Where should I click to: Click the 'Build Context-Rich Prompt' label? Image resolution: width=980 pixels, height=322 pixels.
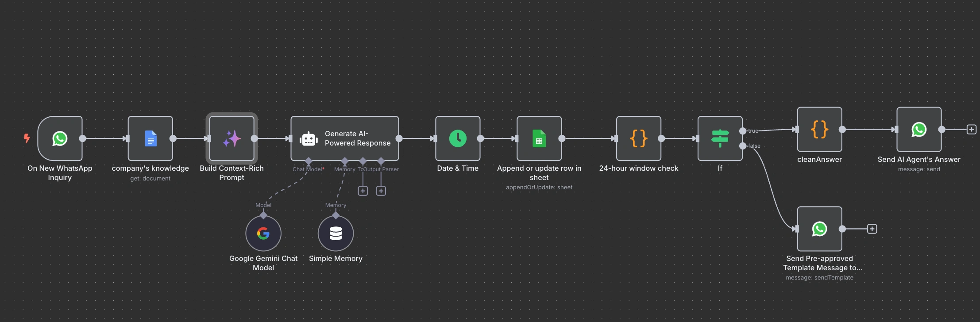231,173
